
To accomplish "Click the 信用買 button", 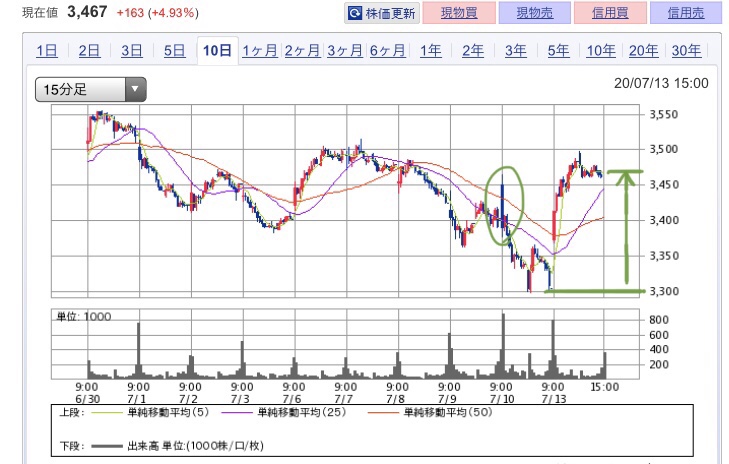I will pos(609,14).
